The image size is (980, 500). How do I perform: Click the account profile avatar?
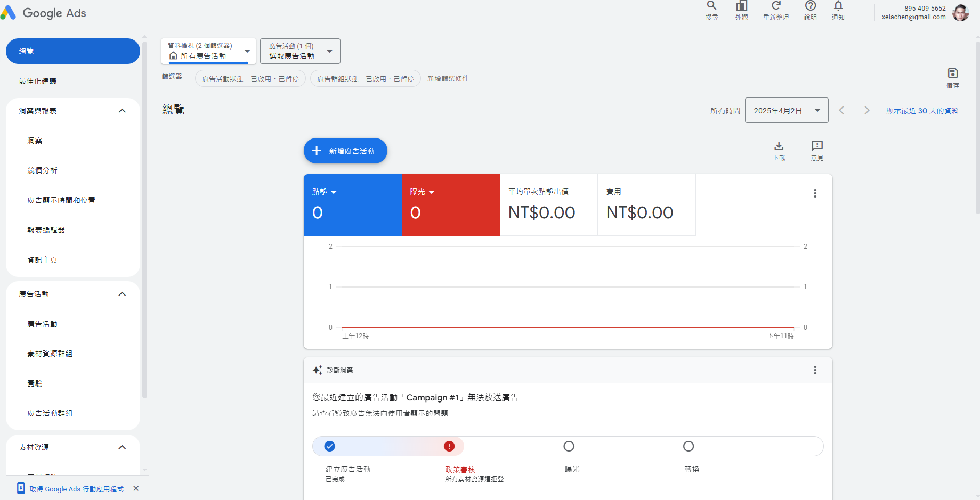pos(961,13)
